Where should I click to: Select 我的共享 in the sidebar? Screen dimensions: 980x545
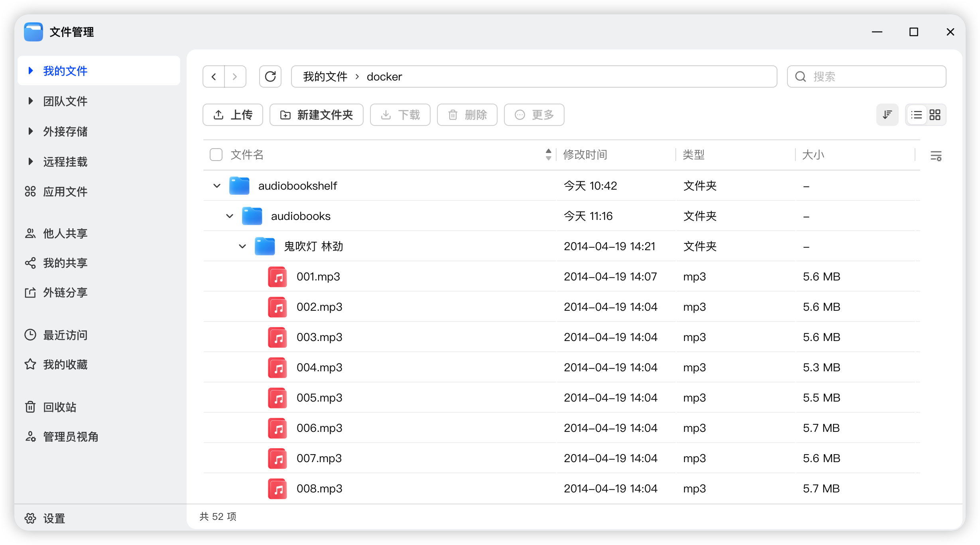[65, 263]
